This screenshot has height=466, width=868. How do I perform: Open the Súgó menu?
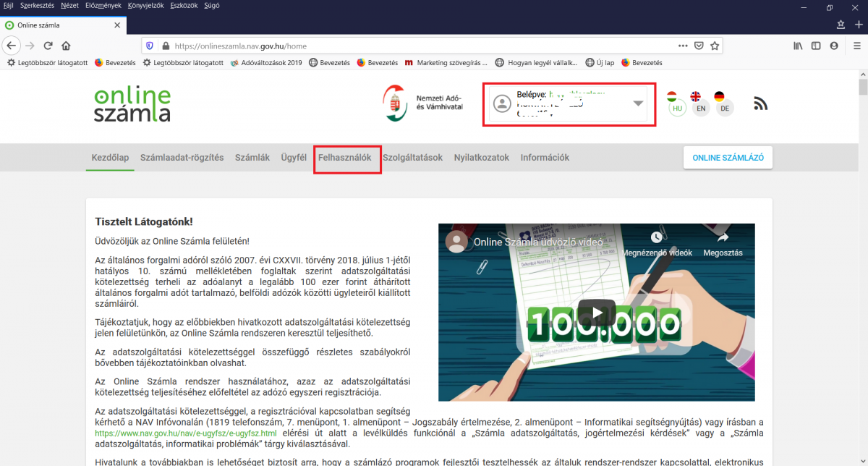pos(212,5)
